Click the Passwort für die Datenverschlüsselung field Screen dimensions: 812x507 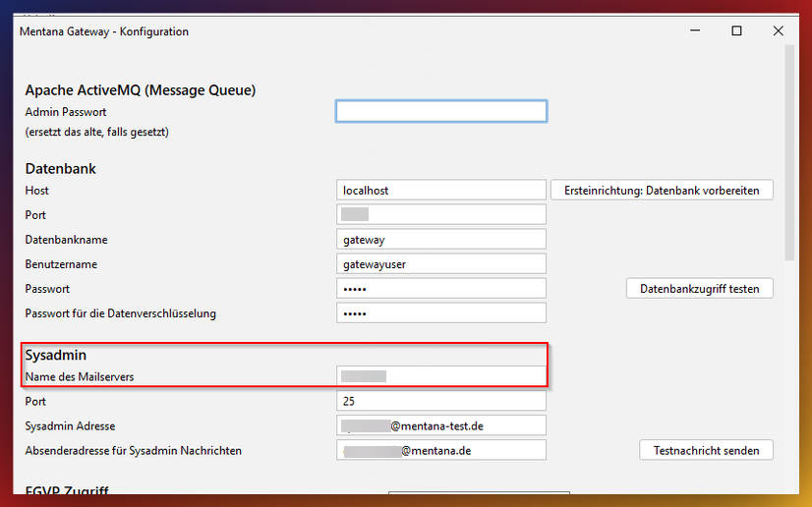[441, 313]
